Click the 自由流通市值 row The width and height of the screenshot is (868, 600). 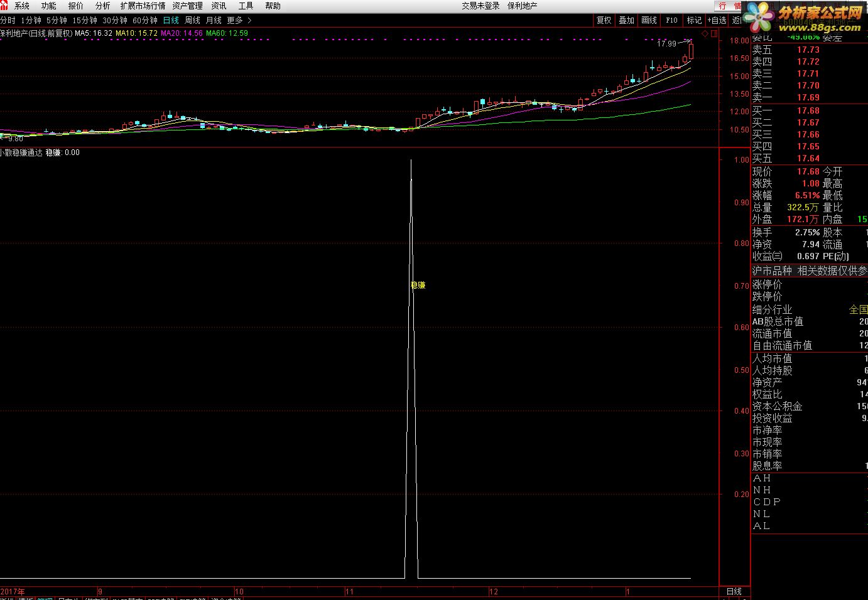(x=810, y=345)
